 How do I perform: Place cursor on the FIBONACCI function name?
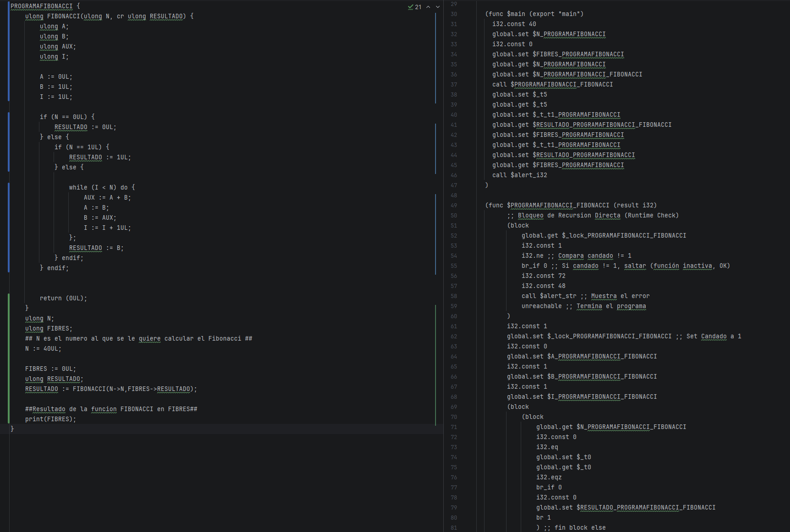pyautogui.click(x=64, y=16)
